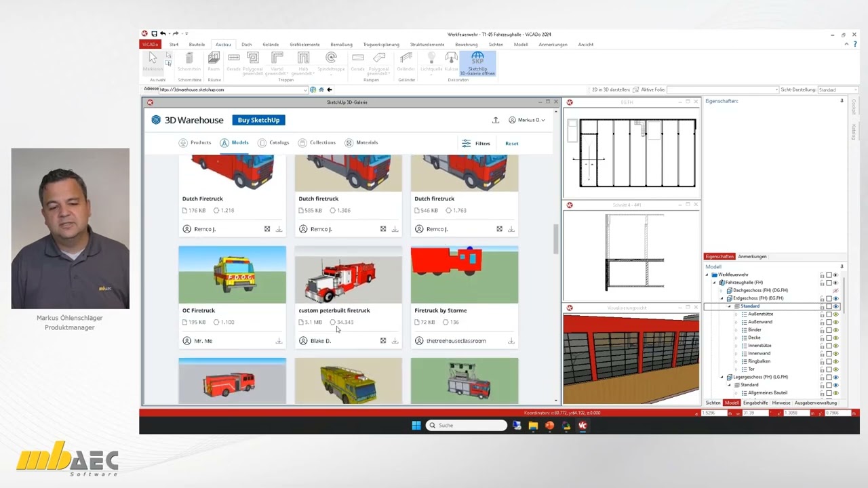The height and width of the screenshot is (488, 868).
Task: Toggle visibility eye for Innenwand
Action: pos(836,354)
